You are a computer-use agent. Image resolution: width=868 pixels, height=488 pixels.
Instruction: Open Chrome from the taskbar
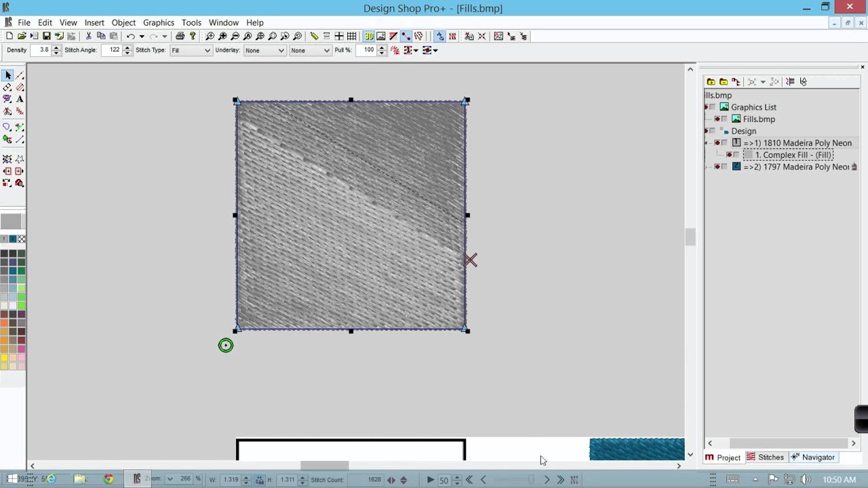[108, 479]
